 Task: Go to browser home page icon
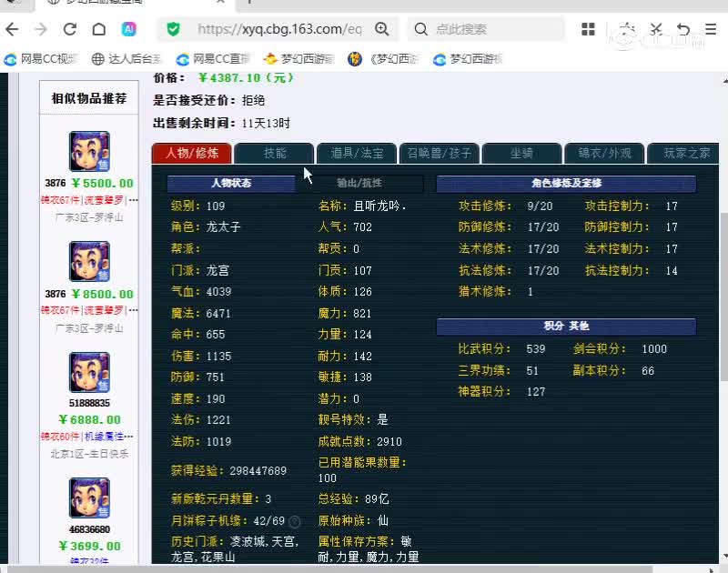[x=99, y=29]
